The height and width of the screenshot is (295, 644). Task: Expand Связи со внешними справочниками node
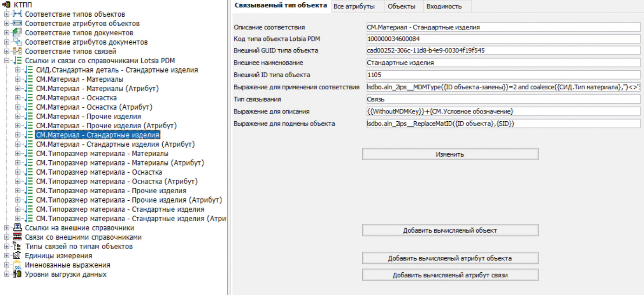(x=7, y=237)
